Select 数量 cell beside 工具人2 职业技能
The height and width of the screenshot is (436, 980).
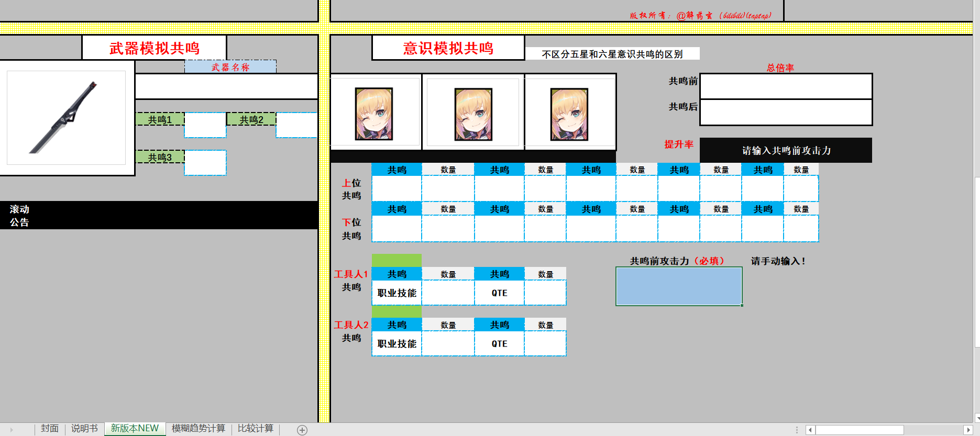click(x=448, y=343)
